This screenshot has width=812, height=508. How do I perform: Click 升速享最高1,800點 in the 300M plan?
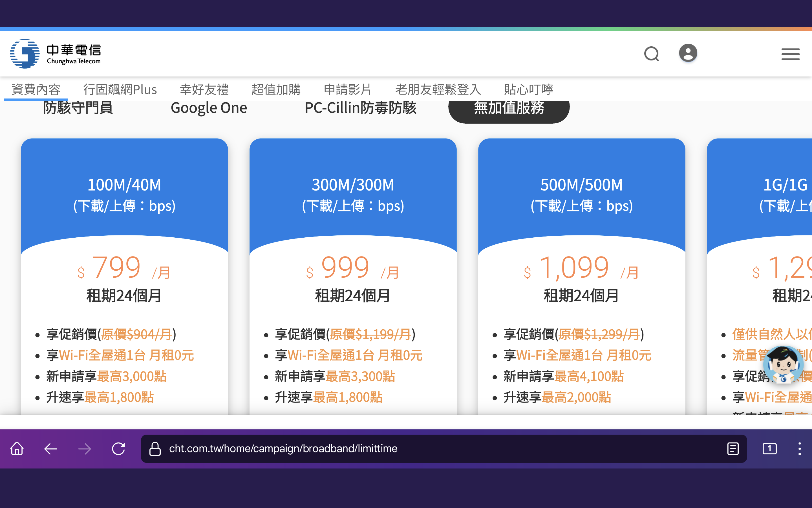[328, 397]
